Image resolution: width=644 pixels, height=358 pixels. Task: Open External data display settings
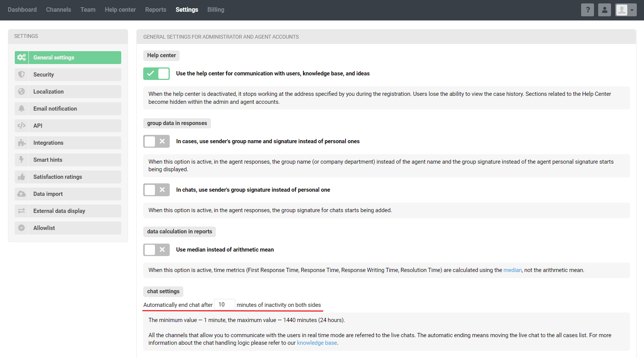[x=68, y=211]
